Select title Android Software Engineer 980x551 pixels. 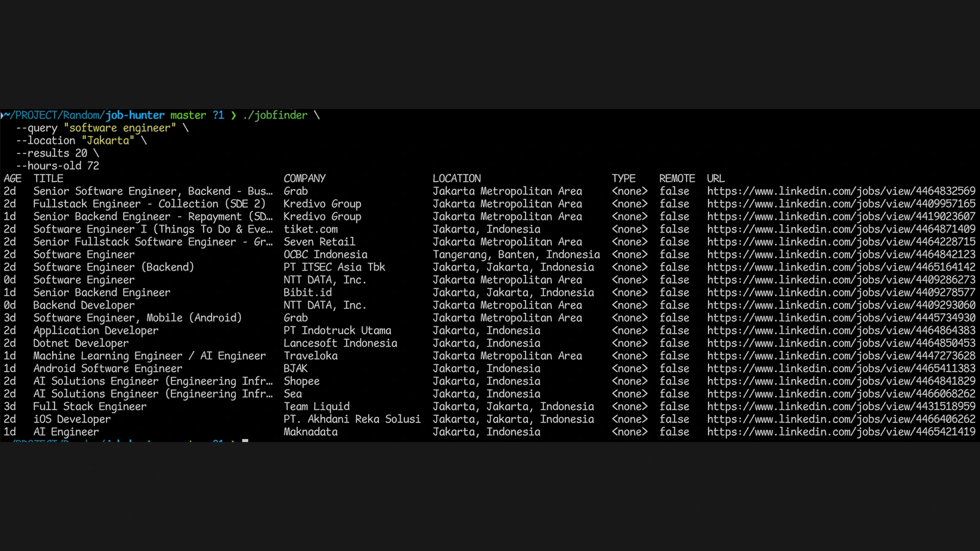coord(108,368)
